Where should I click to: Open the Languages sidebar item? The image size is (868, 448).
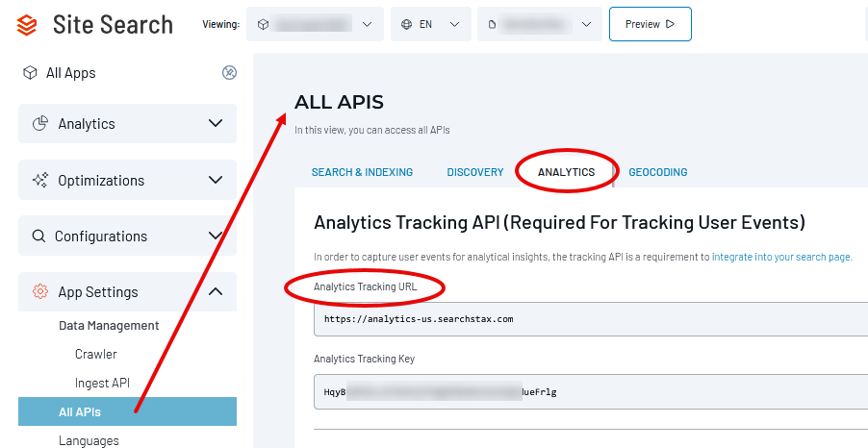pos(89,441)
